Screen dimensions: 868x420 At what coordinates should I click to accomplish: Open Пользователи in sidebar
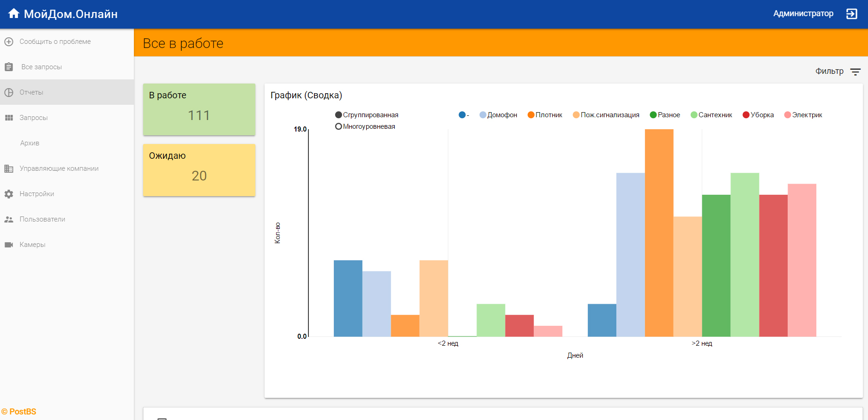pos(67,219)
